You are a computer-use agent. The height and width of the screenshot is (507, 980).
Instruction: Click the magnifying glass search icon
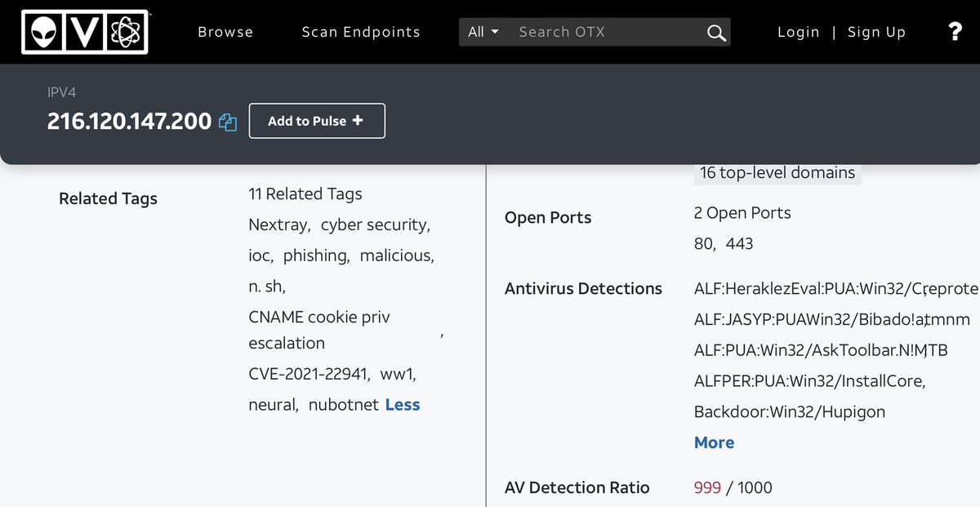715,33
